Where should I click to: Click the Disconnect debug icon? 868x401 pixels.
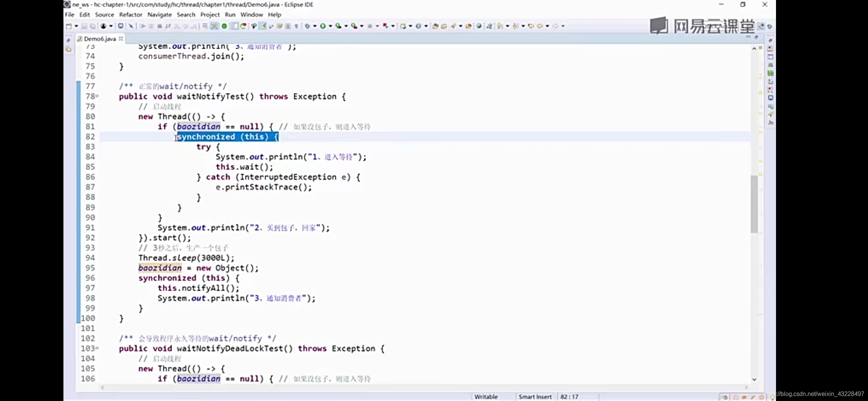click(x=168, y=26)
